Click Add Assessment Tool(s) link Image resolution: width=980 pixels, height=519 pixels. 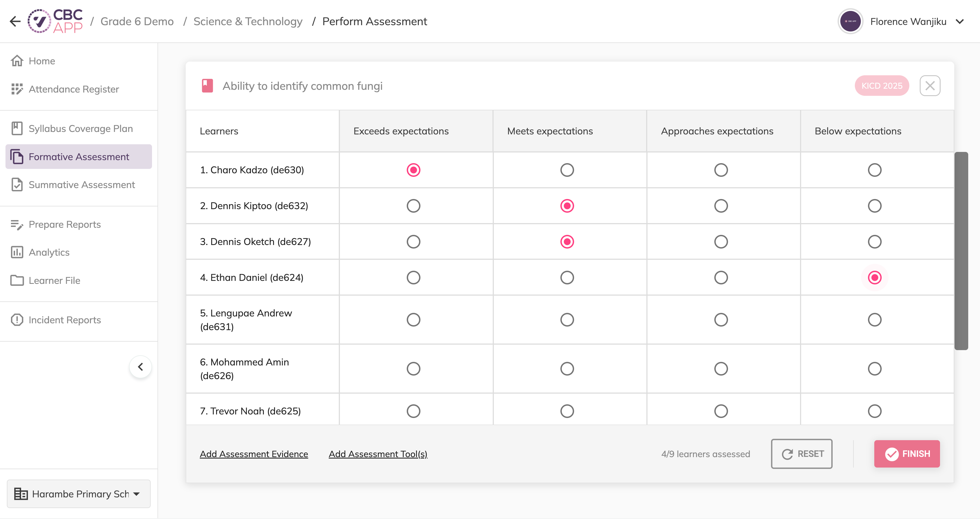click(378, 454)
